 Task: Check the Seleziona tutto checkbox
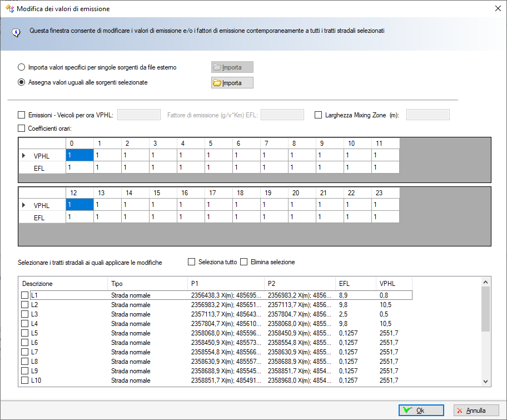pyautogui.click(x=192, y=262)
